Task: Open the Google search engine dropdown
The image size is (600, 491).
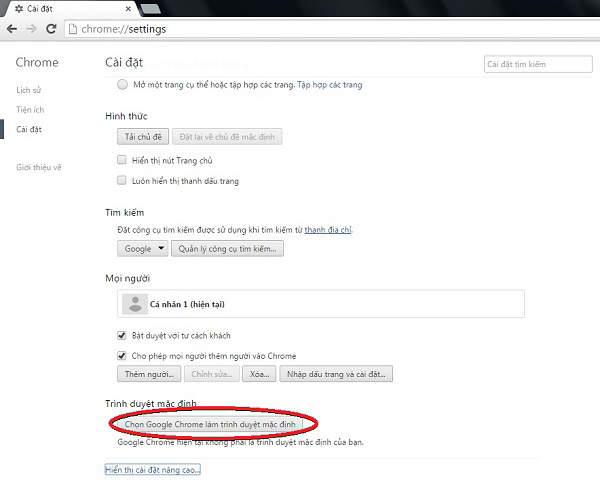Action: click(x=142, y=249)
